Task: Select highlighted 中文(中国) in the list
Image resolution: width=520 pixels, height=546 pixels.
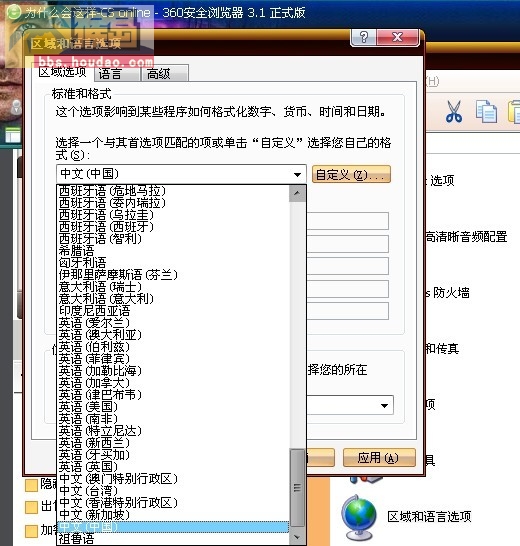Action: coord(173,526)
